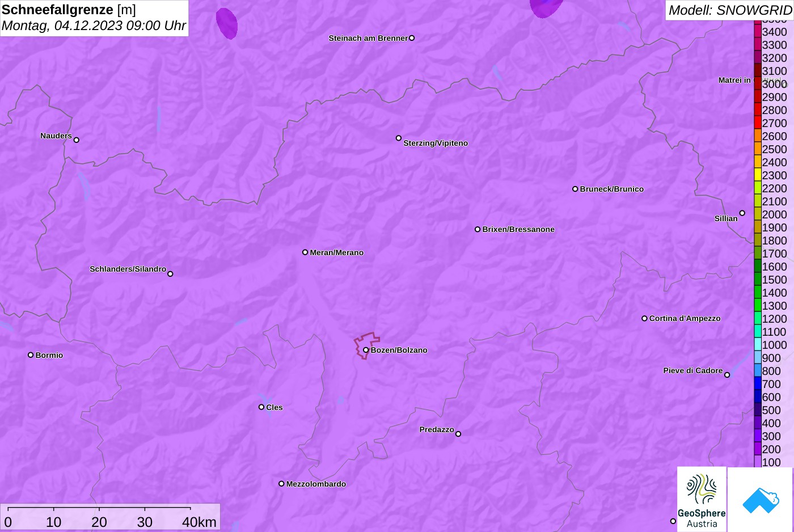Image resolution: width=794 pixels, height=532 pixels.
Task: Click the Sillian marker dot
Action: (742, 213)
